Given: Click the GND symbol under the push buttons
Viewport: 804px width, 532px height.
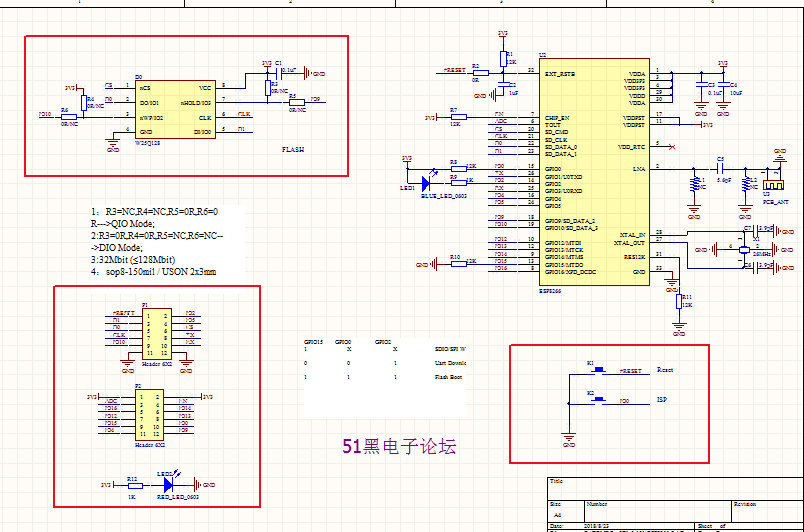Looking at the screenshot, I should 569,440.
